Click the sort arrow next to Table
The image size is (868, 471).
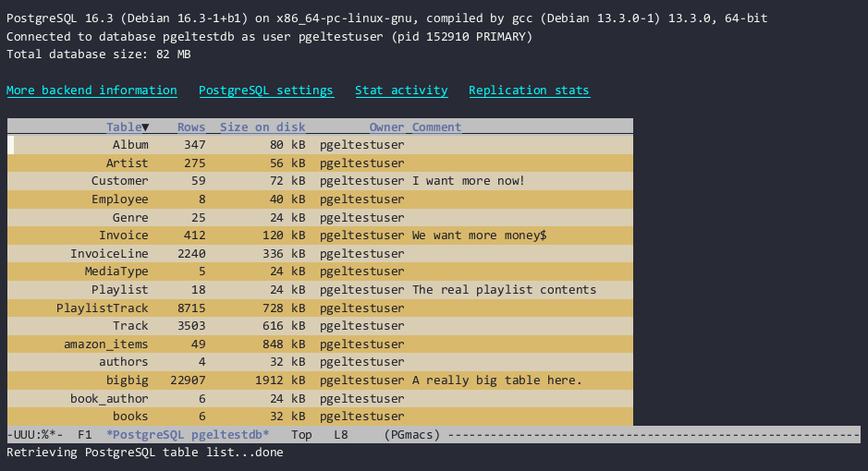[145, 127]
